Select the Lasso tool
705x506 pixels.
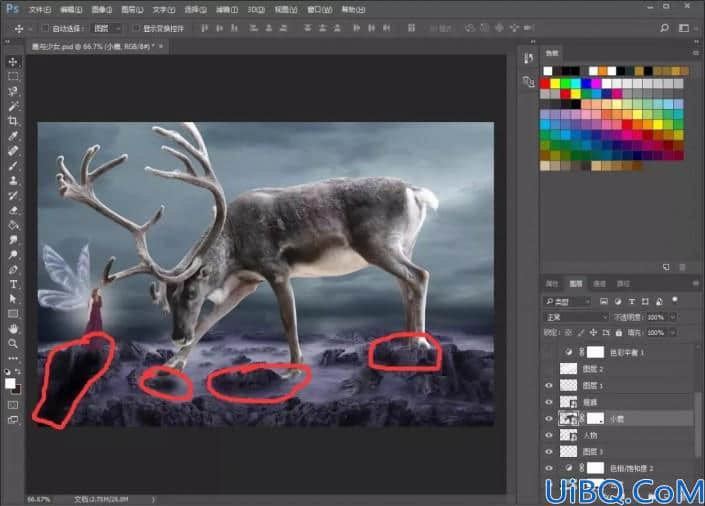[x=13, y=91]
